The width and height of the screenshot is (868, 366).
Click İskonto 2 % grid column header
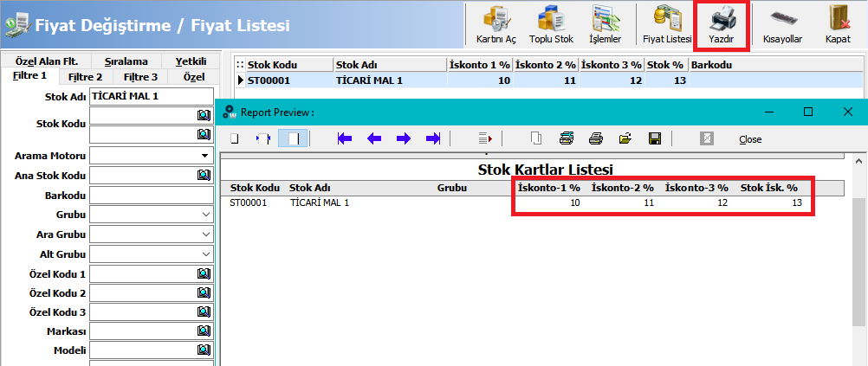(546, 65)
